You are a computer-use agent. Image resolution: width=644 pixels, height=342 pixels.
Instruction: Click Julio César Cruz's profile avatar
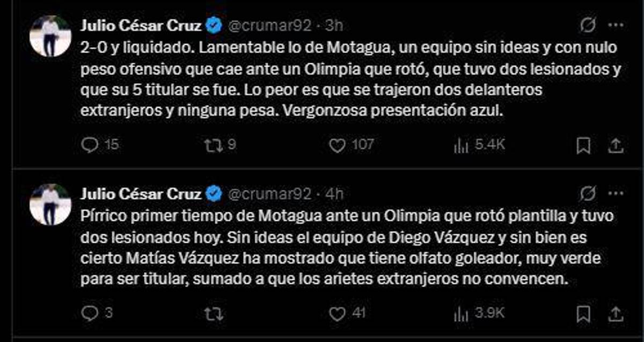pos(51,34)
